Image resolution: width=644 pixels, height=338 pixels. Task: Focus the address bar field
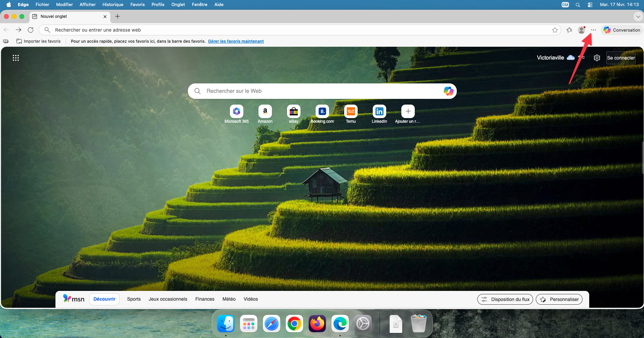tap(300, 30)
